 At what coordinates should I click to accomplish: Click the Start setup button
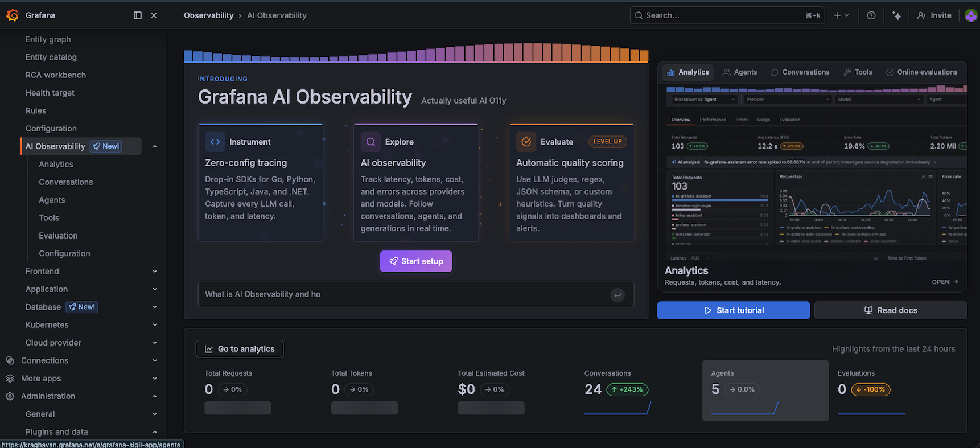click(x=416, y=261)
